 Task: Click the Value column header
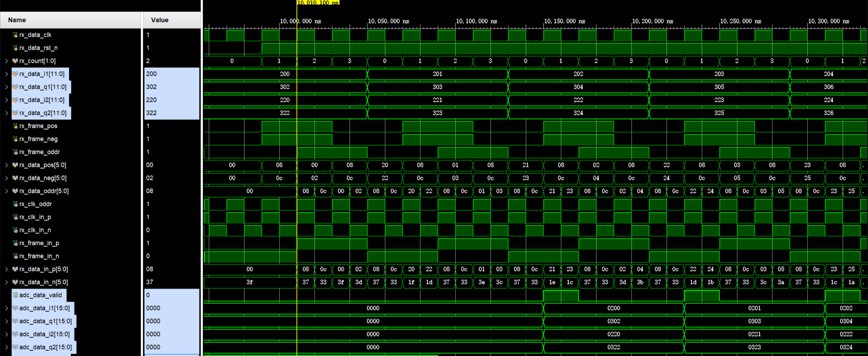click(172, 20)
